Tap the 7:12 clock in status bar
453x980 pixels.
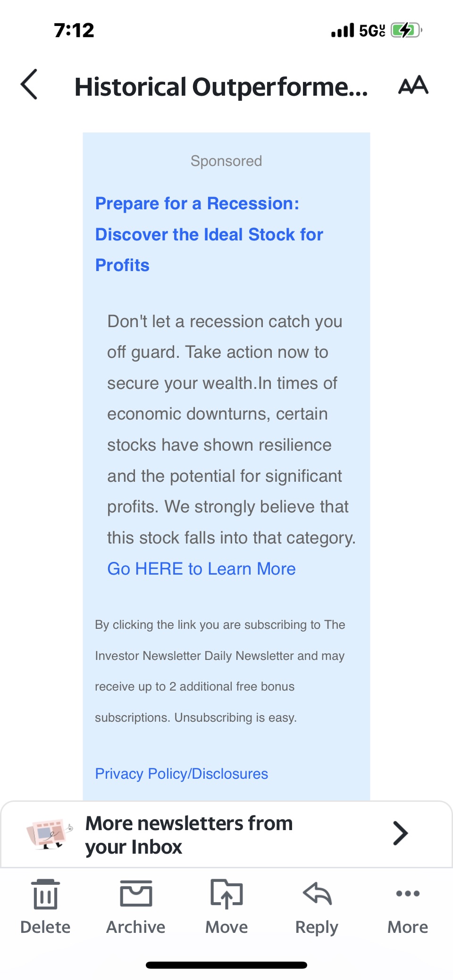(x=74, y=31)
